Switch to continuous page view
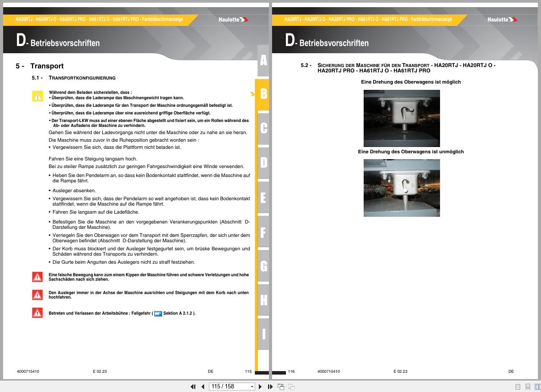541x392 pixels. coord(528,387)
